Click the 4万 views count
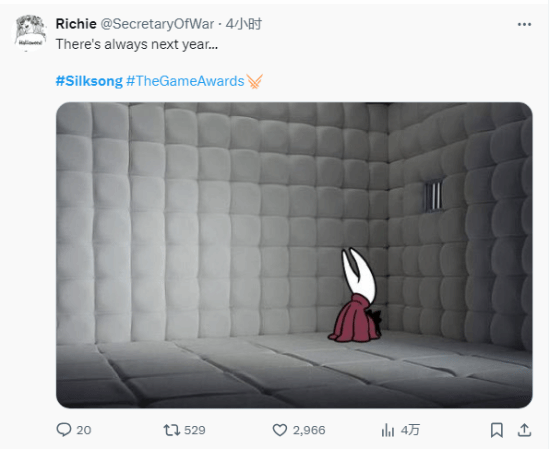550x449 pixels. point(410,430)
